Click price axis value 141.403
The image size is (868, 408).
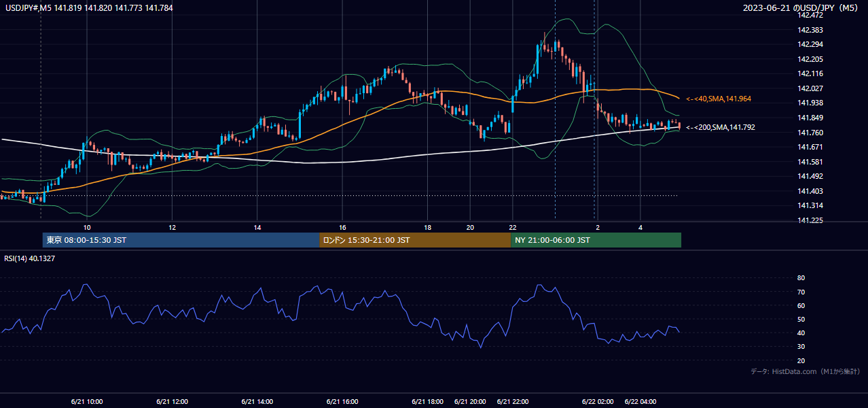[810, 191]
